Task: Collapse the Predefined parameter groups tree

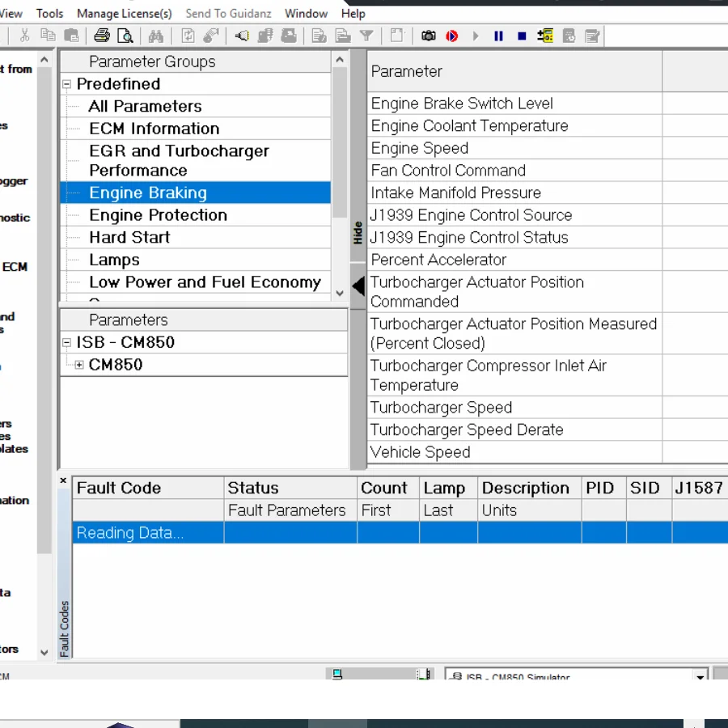Action: (67, 84)
